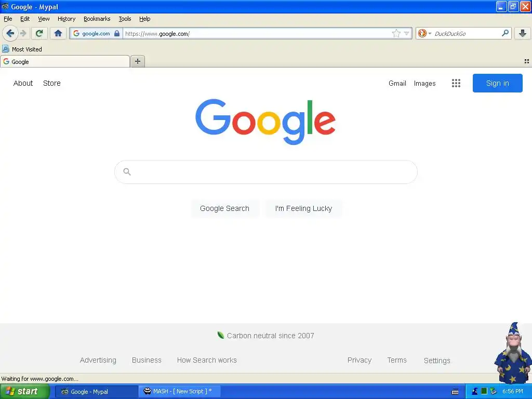This screenshot has height=399, width=532.
Task: Select the Google tab
Action: click(65, 62)
